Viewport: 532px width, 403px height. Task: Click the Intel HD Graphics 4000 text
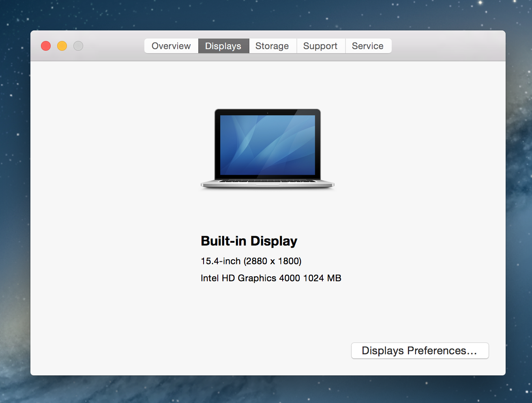271,278
